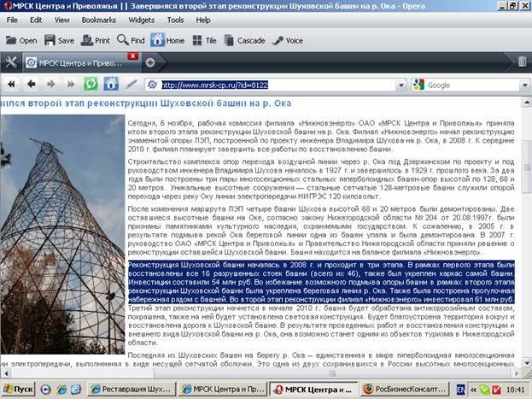The width and height of the screenshot is (532, 399).
Task: Click the Tile windows icon
Action: click(x=196, y=40)
